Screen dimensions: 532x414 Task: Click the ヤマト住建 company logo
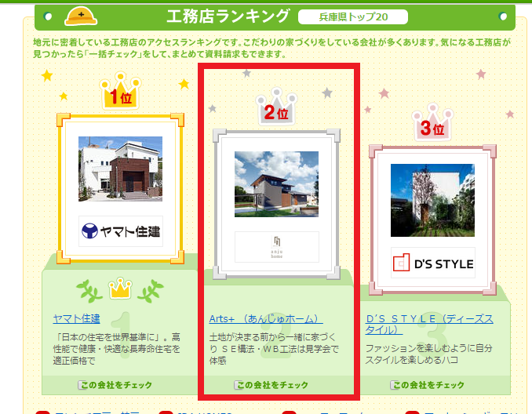[121, 231]
